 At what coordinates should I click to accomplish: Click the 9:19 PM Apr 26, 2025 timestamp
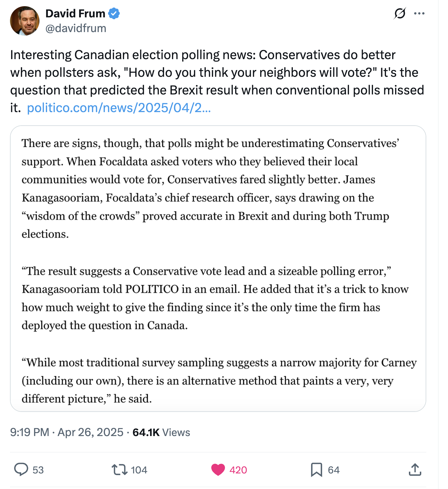[x=67, y=432]
